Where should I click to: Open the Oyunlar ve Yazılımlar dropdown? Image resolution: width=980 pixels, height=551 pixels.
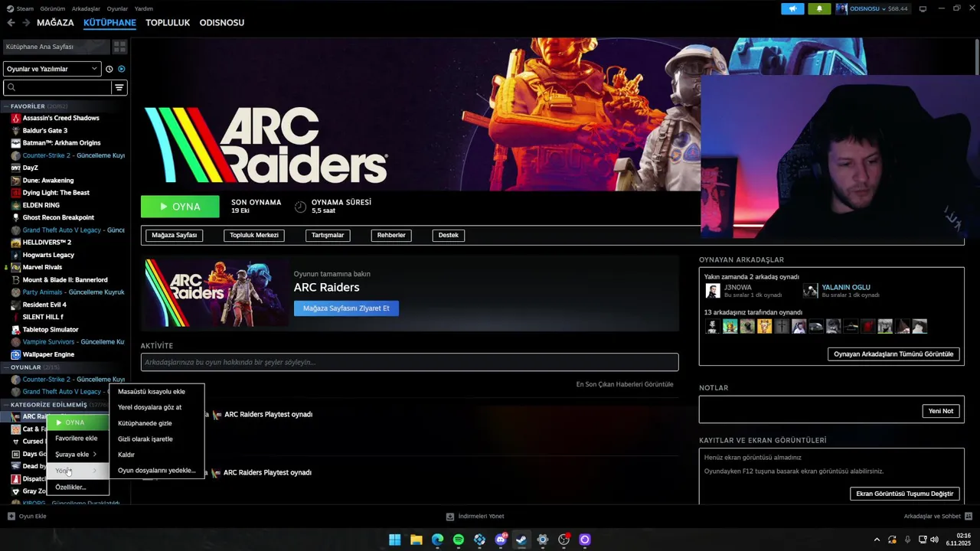pyautogui.click(x=52, y=69)
